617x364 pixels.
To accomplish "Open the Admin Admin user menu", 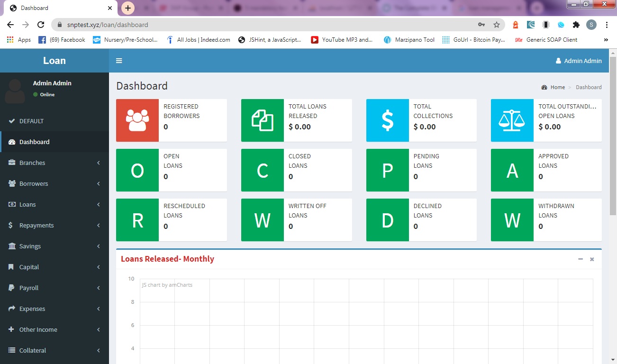I will click(579, 61).
